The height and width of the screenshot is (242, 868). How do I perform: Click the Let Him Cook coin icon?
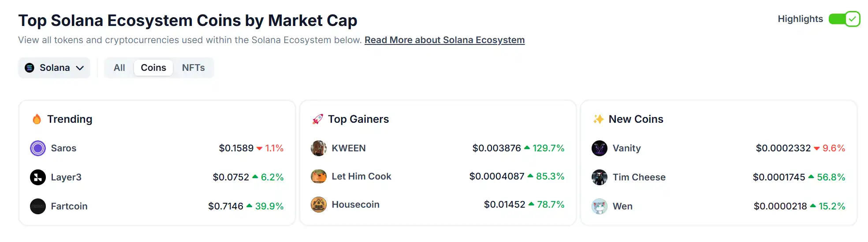pyautogui.click(x=318, y=176)
